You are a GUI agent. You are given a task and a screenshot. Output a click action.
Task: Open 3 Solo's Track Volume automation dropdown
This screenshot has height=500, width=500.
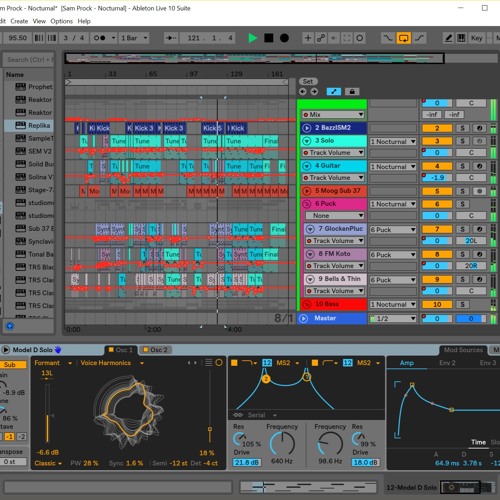click(x=333, y=153)
